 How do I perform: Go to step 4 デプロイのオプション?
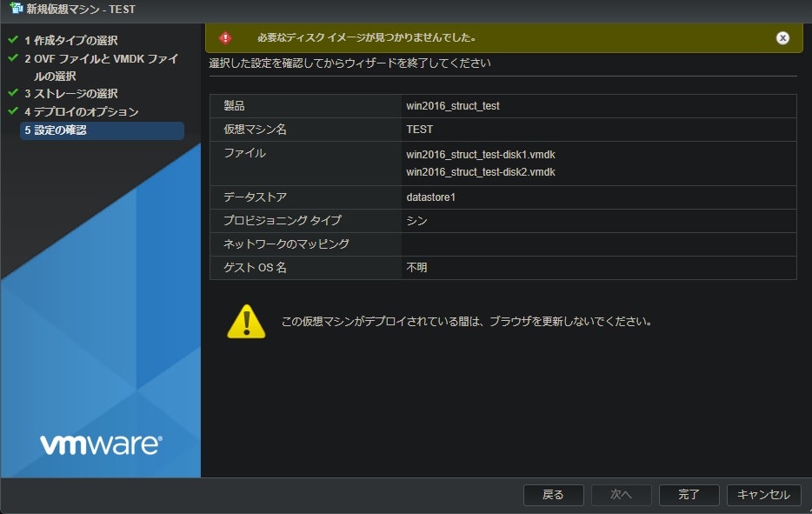coord(82,112)
